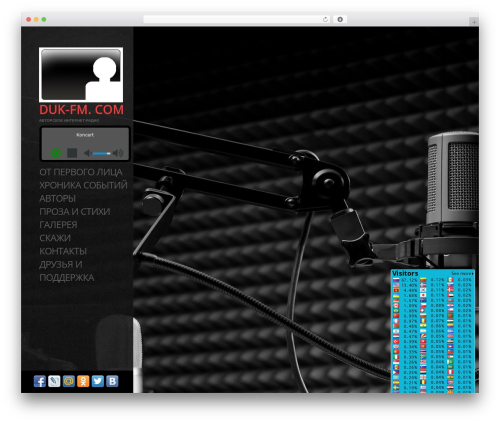The height and width of the screenshot is (423, 500).
Task: Open the Mail.ru @ share icon
Action: coord(69,381)
